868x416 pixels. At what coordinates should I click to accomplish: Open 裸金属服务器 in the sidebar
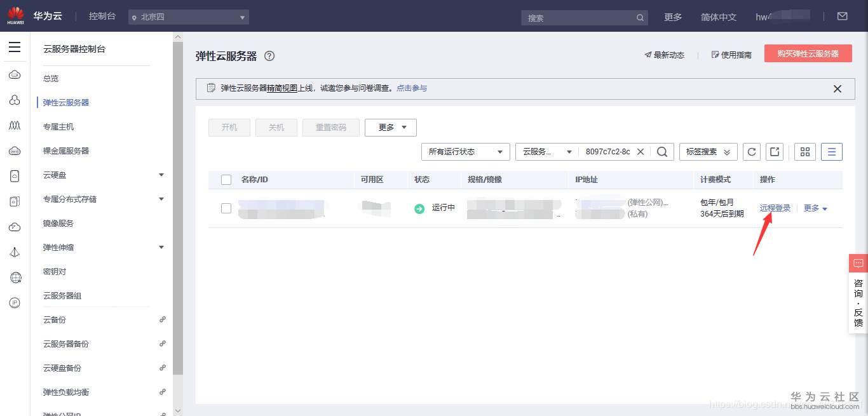point(66,151)
